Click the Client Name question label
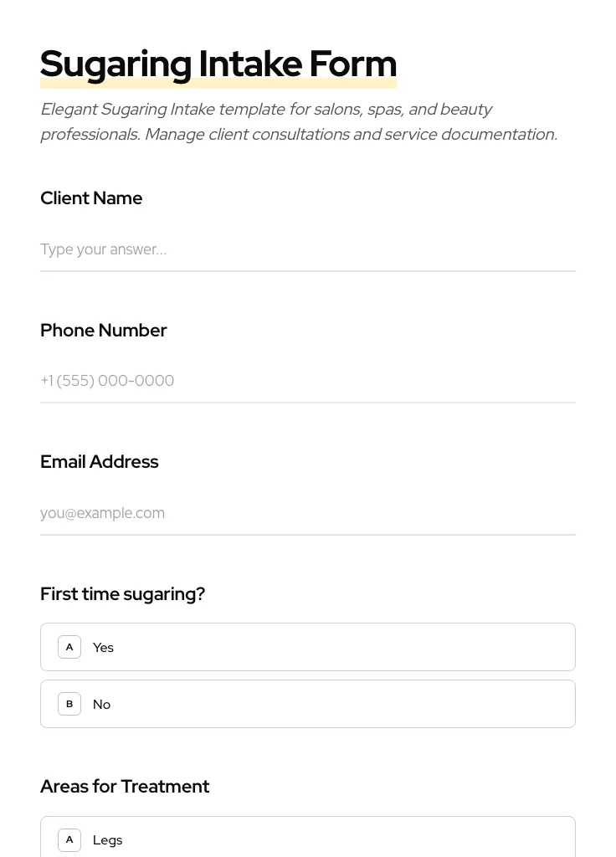 coord(91,198)
